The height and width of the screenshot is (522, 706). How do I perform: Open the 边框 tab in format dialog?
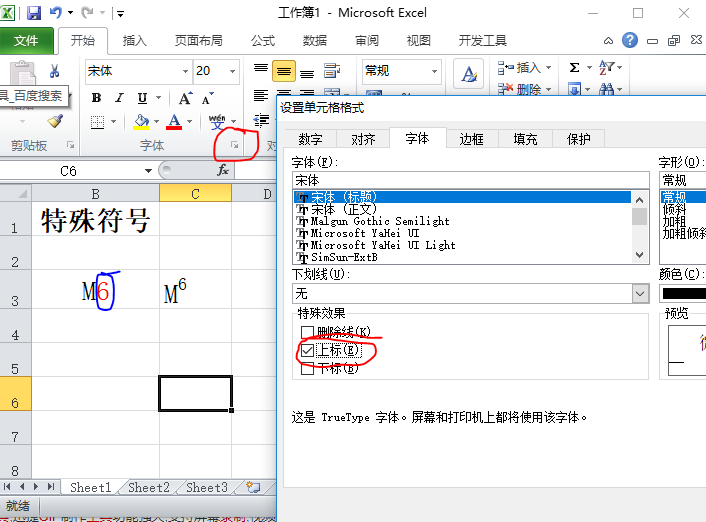click(471, 139)
